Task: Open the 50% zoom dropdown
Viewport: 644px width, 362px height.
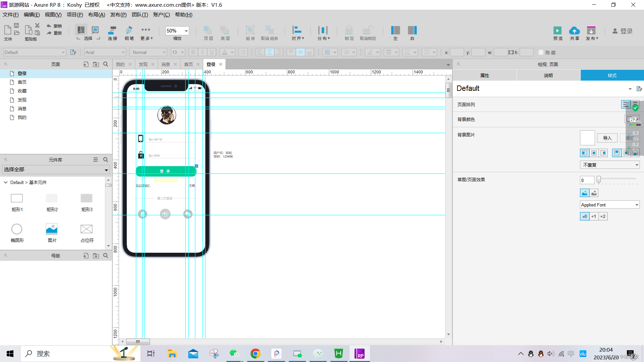Action: [x=186, y=31]
